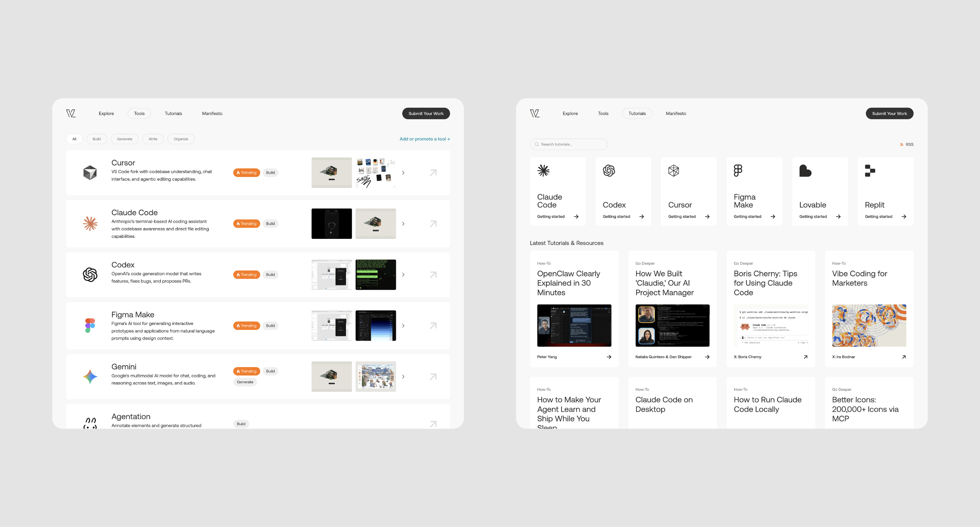Click the Figma Make logo in tools list
This screenshot has width=980, height=527.
90,326
